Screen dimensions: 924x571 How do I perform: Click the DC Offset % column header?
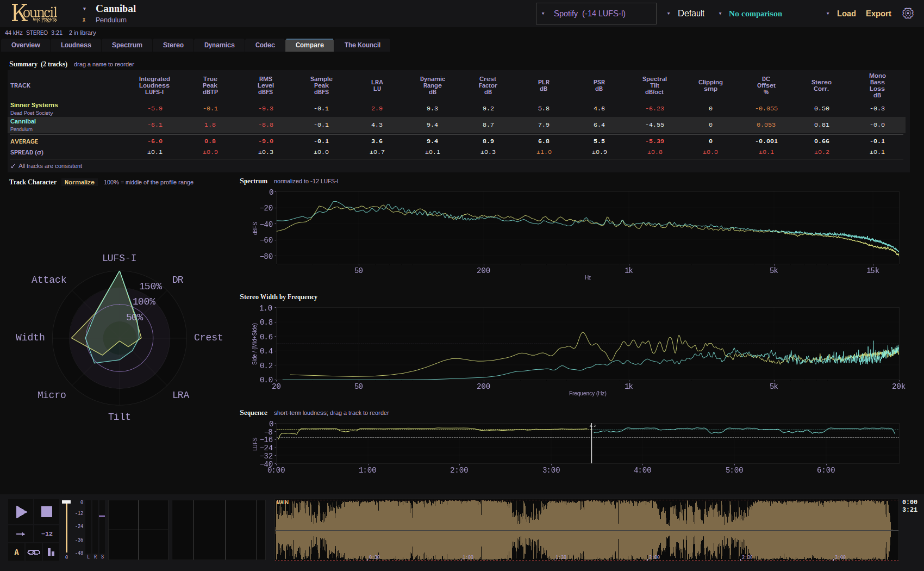click(766, 85)
